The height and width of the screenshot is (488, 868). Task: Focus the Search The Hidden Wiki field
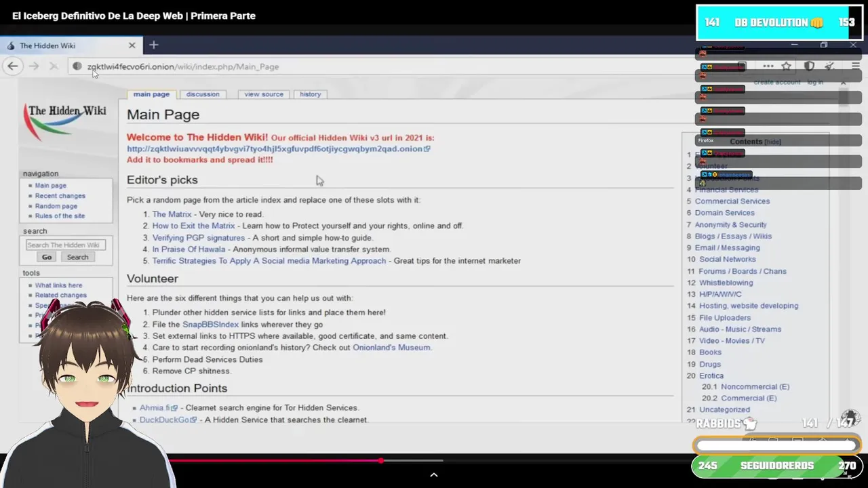pos(65,245)
